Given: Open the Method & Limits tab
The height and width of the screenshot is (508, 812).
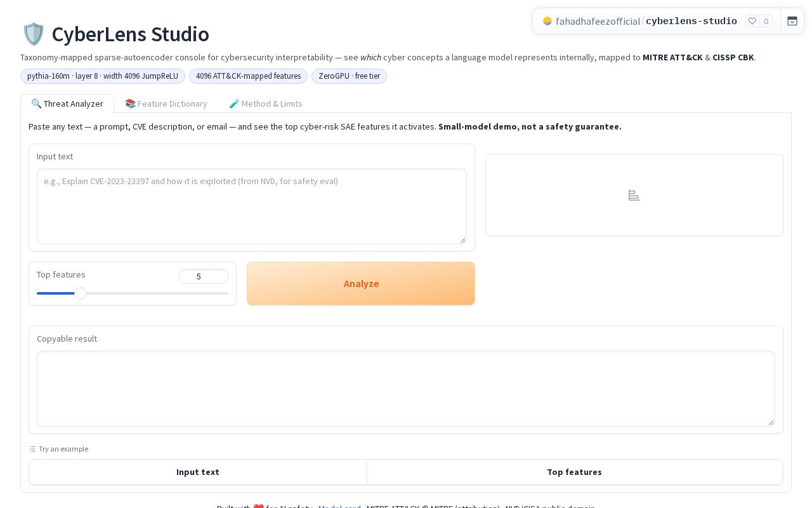Looking at the screenshot, I should click(266, 104).
